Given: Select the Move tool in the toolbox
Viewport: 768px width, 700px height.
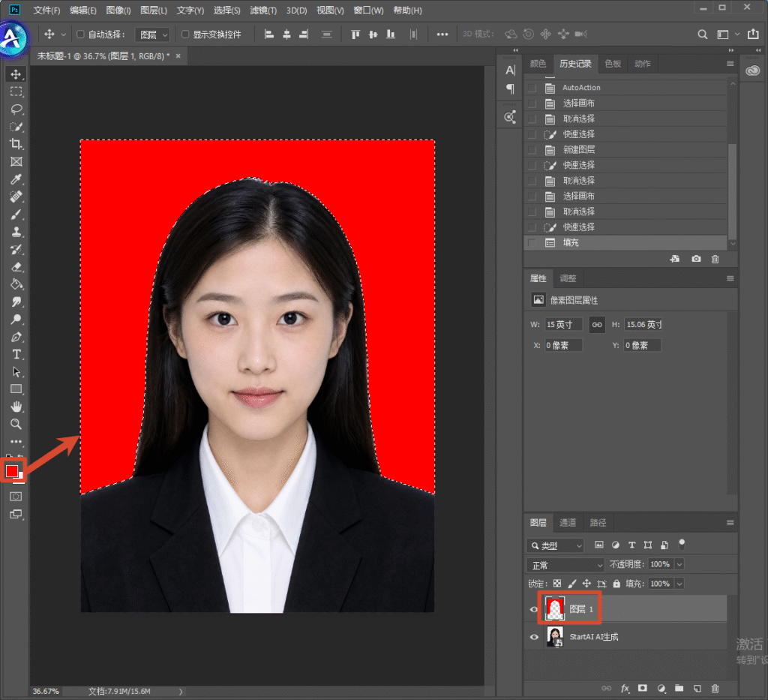Looking at the screenshot, I should (x=16, y=74).
